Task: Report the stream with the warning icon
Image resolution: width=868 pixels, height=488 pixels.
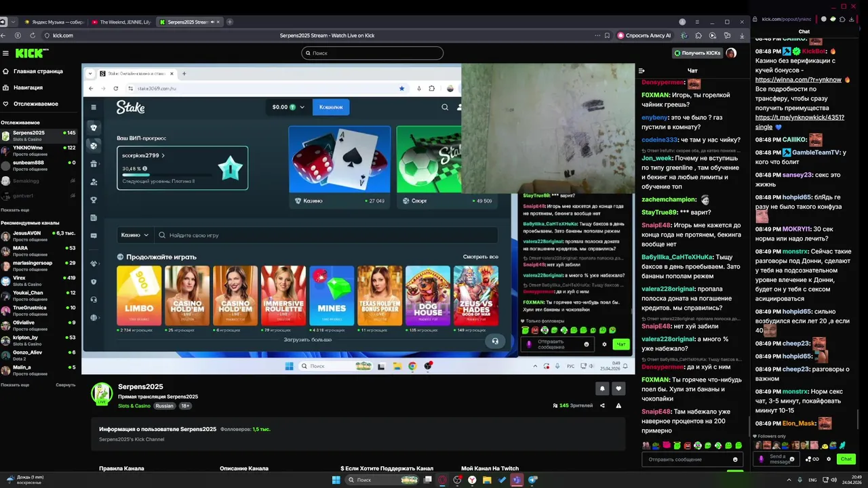Action: (618, 405)
